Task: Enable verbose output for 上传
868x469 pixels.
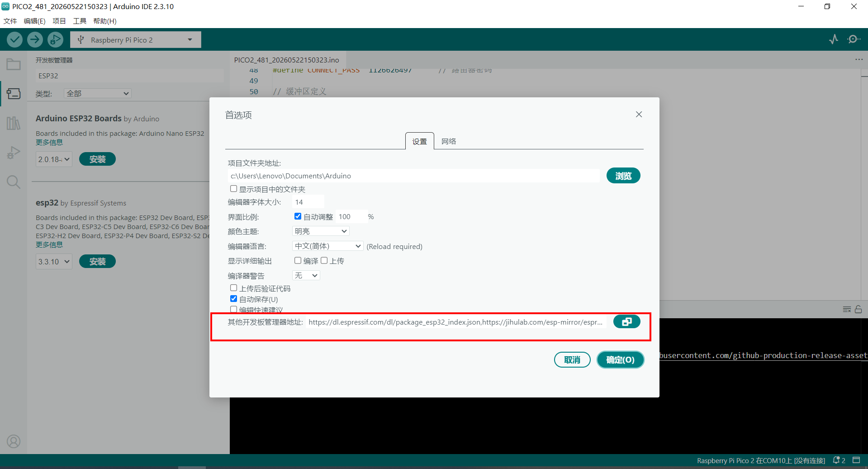Action: pos(324,260)
